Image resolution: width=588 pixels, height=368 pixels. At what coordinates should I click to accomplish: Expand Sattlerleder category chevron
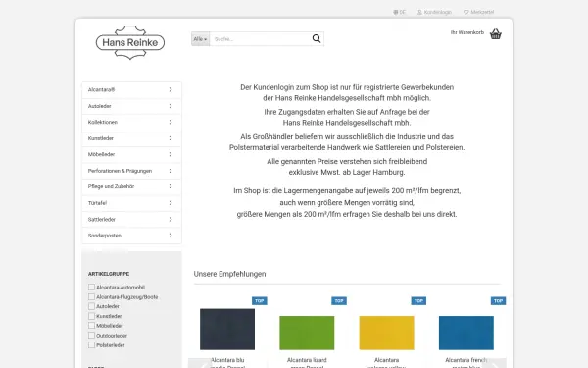pos(171,219)
